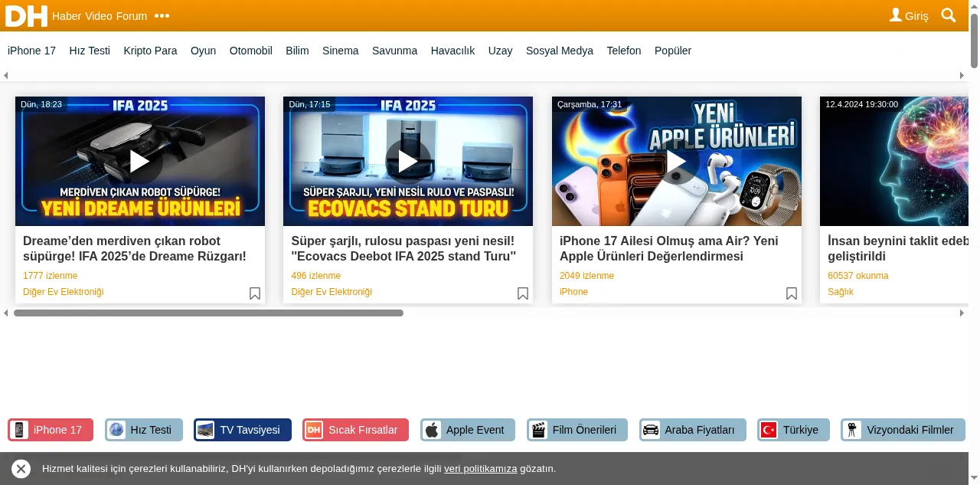This screenshot has width=980, height=485.
Task: Open the DH logo home link
Action: (x=26, y=15)
